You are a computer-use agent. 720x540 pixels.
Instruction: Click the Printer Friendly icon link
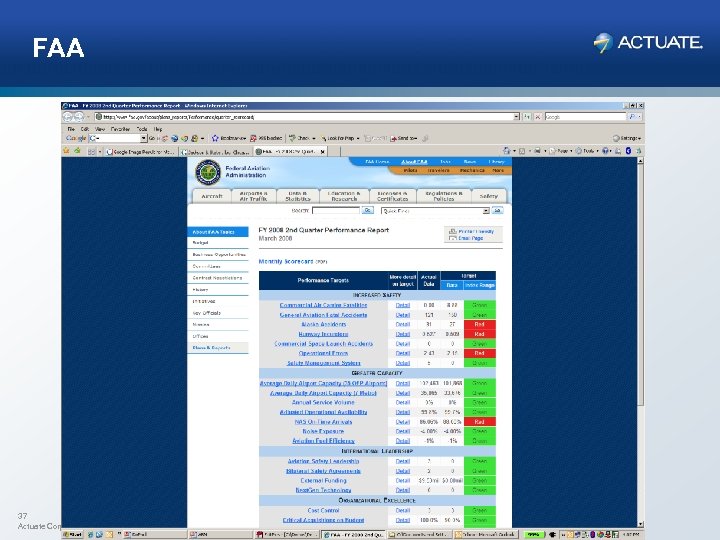pos(472,231)
